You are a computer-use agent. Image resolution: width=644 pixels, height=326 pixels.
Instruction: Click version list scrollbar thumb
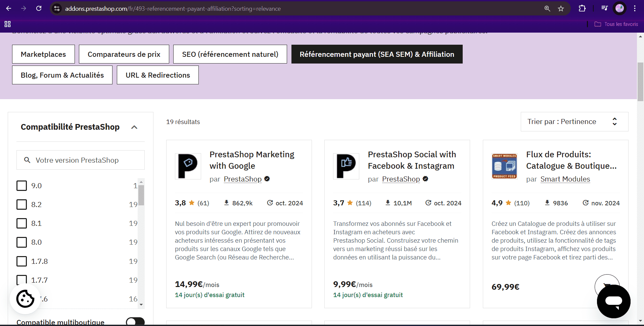click(x=141, y=195)
